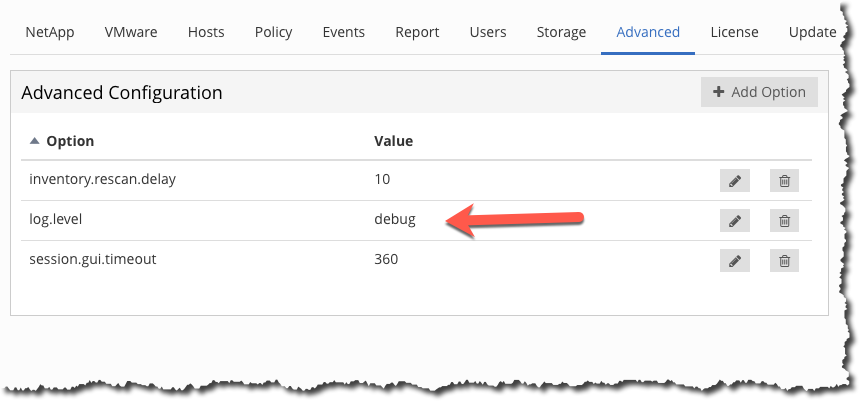Click trash icon for log.level row

tap(784, 220)
